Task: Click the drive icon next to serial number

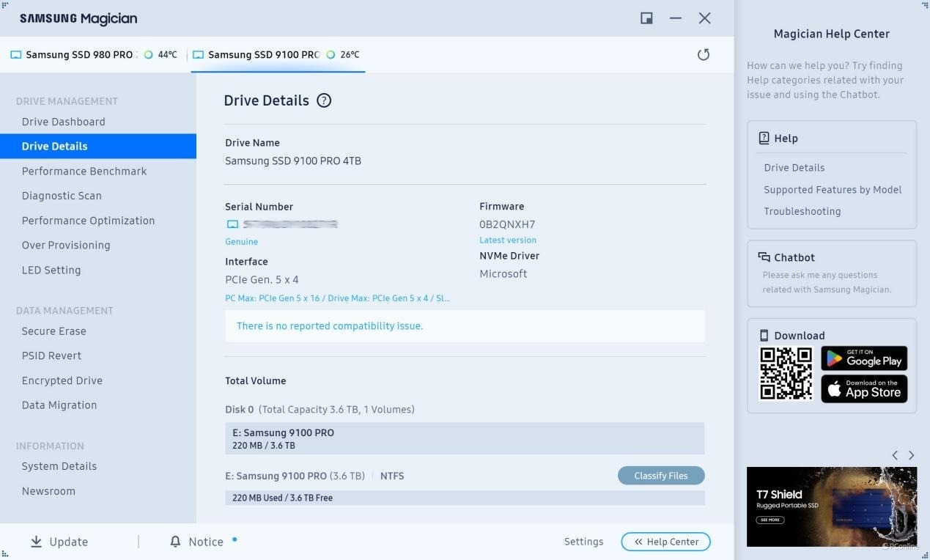Action: coord(232,224)
